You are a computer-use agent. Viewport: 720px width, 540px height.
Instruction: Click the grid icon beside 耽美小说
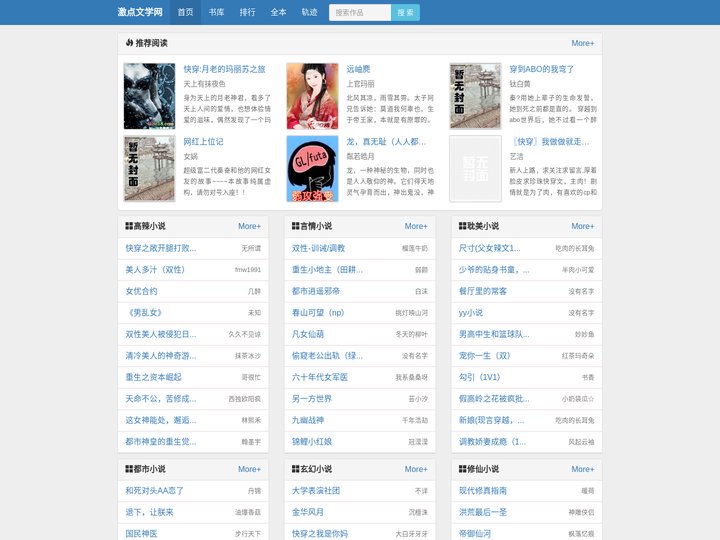pyautogui.click(x=462, y=226)
